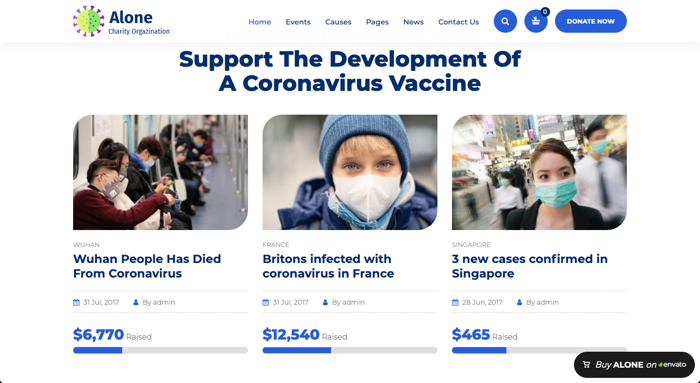Click calendar icon on Wuhan article
This screenshot has width=700, height=383.
coord(76,302)
